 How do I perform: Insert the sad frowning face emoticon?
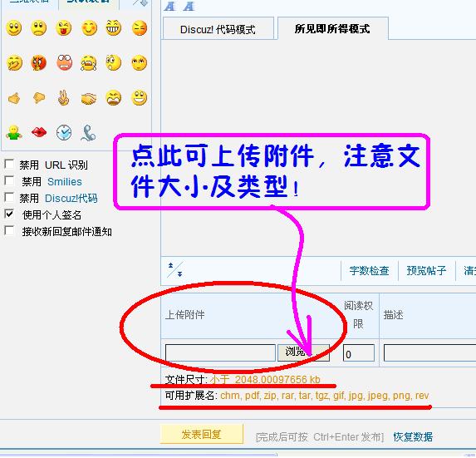point(39,28)
